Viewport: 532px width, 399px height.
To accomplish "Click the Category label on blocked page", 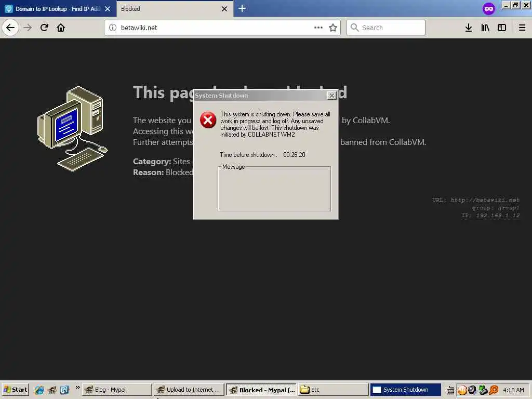I will point(152,162).
